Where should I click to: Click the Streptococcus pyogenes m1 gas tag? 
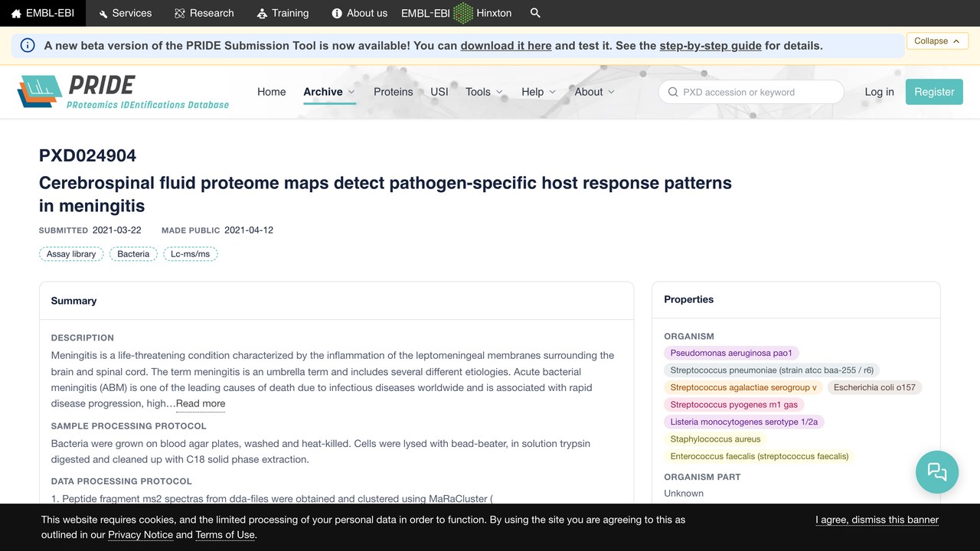pyautogui.click(x=733, y=405)
